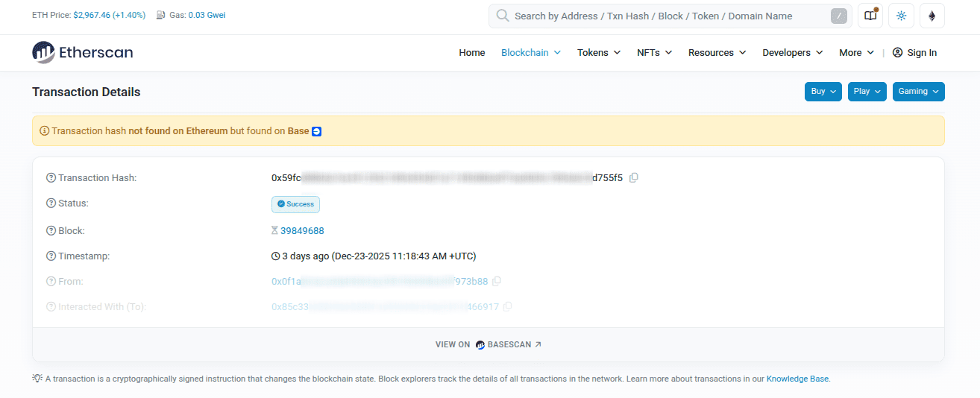Copy the transaction hash
The image size is (980, 398).
(634, 177)
